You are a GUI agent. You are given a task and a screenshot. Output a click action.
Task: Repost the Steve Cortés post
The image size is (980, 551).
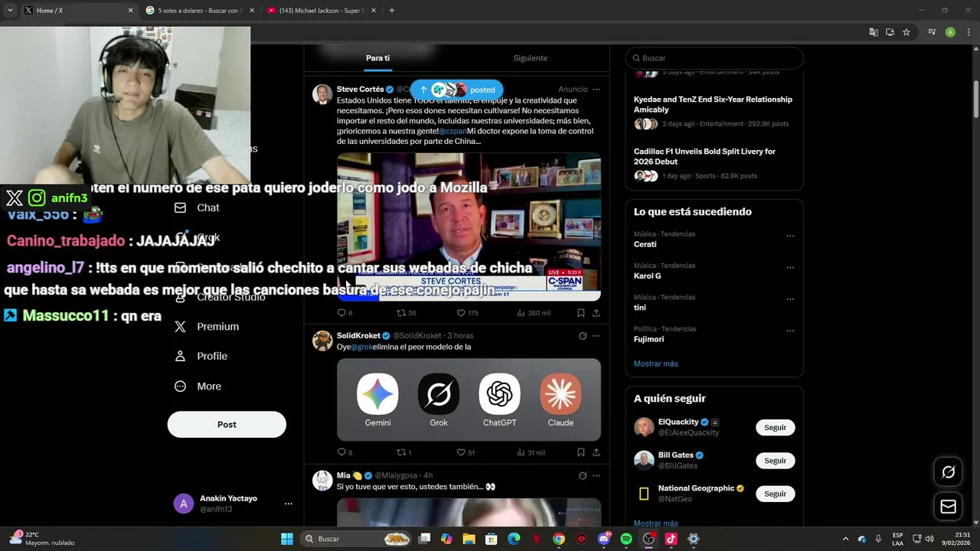point(406,313)
